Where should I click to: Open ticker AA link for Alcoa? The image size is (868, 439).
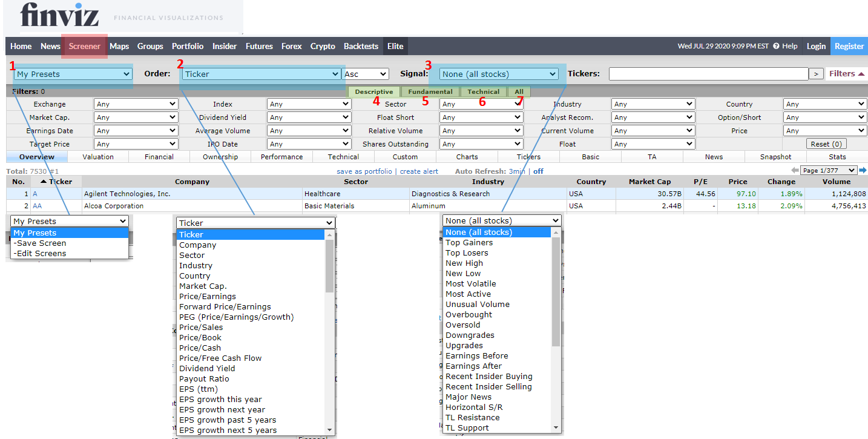click(x=38, y=206)
